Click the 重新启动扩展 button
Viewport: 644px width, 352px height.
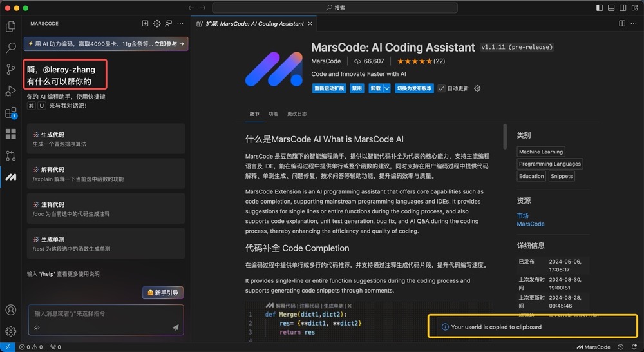coord(329,88)
